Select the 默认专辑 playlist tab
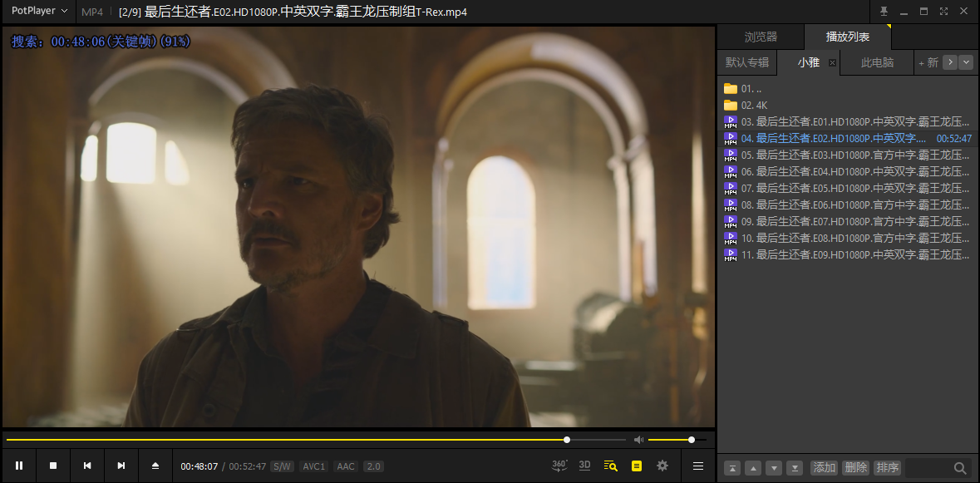 click(747, 62)
